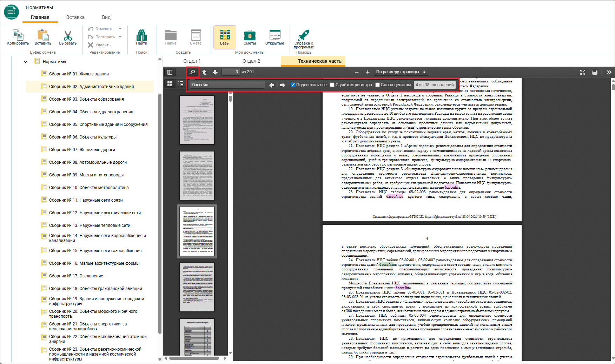The width and height of the screenshot is (615, 364).
Task: Toggle the PDF sidebar panel button
Action: [x=170, y=72]
